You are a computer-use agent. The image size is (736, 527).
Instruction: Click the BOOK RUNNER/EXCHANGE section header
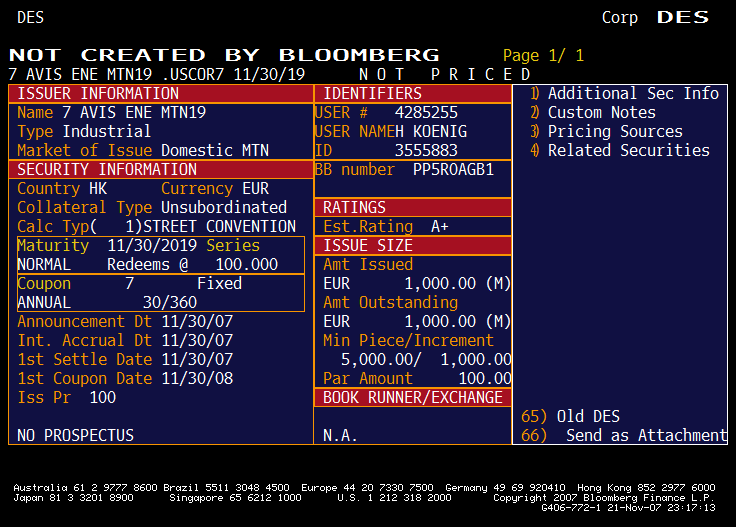413,397
